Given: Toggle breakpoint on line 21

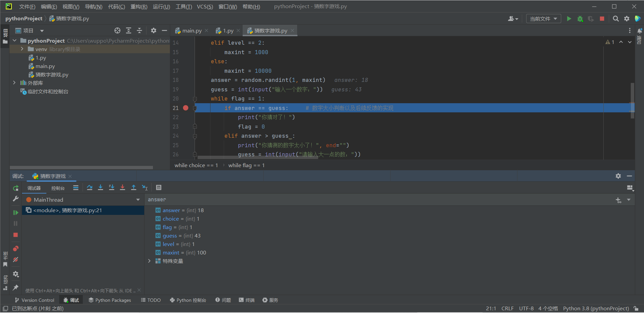Looking at the screenshot, I should pos(185,108).
